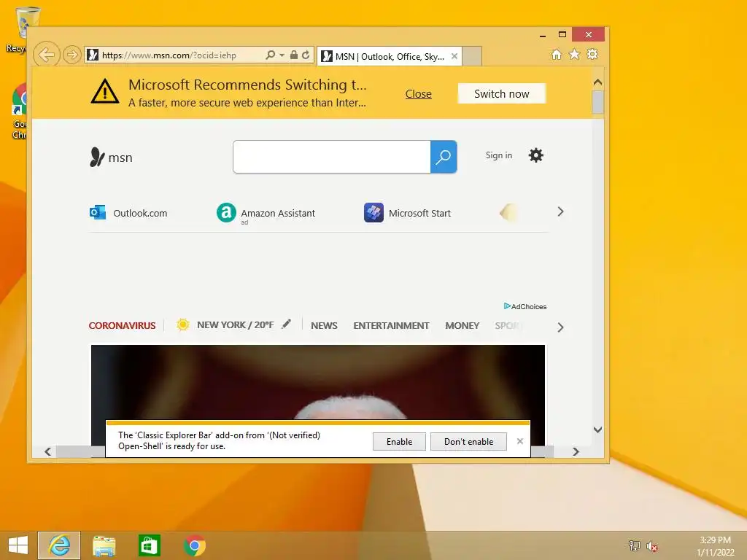Open the Amazon Assistant shortcut
Viewport: 747px width, 560px height.
pyautogui.click(x=266, y=213)
